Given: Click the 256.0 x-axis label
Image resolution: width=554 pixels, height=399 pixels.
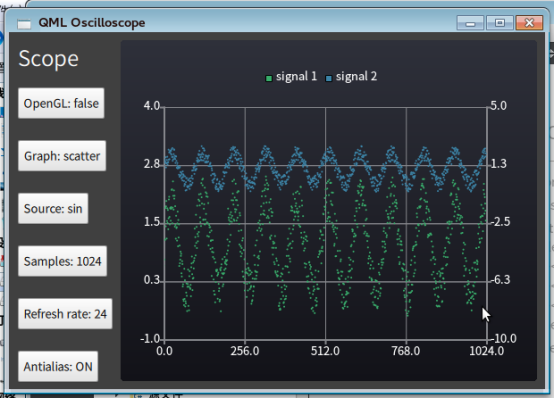Looking at the screenshot, I should click(245, 351).
